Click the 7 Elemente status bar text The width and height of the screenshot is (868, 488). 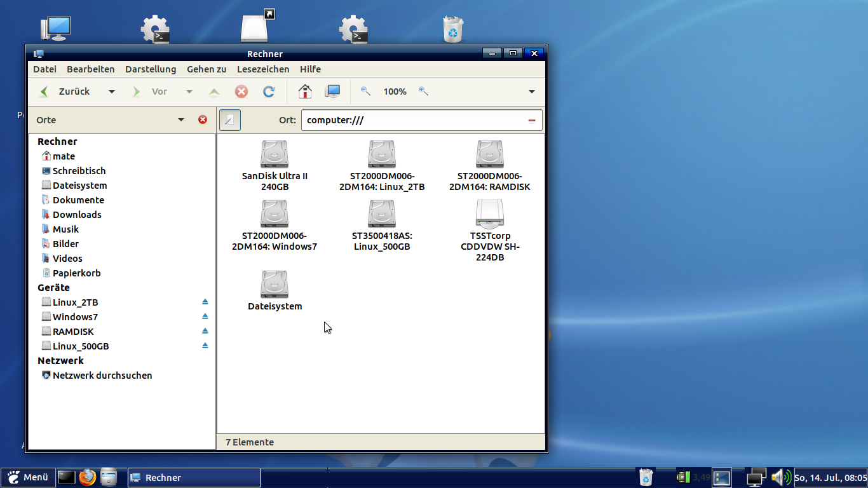tap(250, 442)
